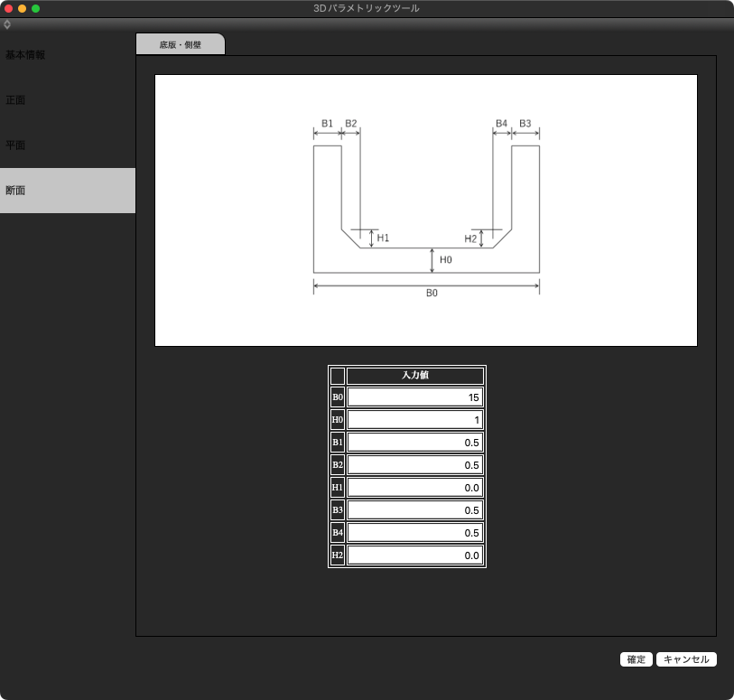Click the B4 value field

[415, 533]
